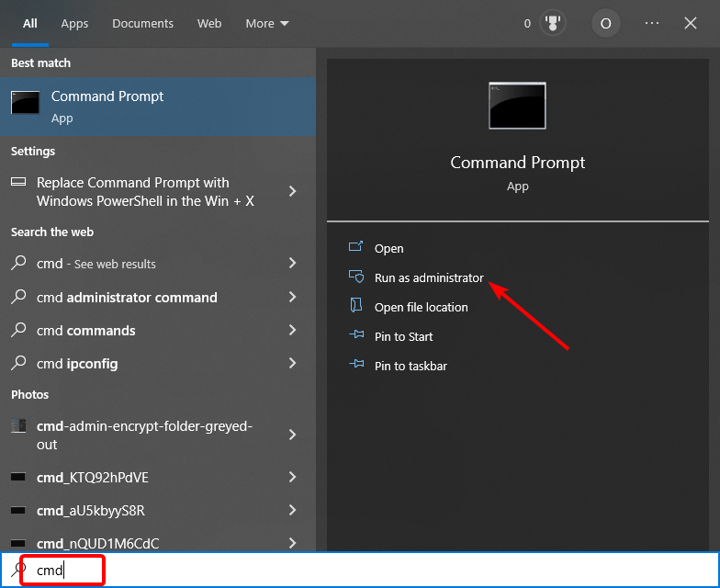This screenshot has height=588, width=720.
Task: Switch to the Apps tab
Action: [x=75, y=24]
